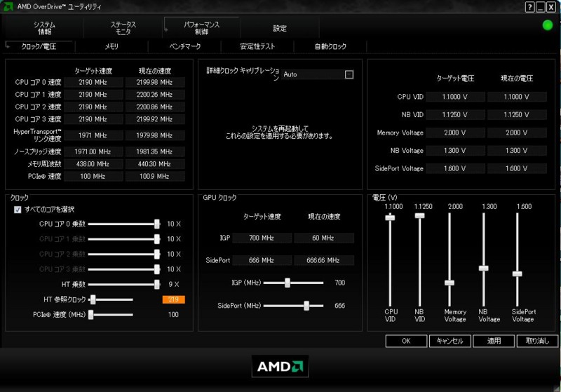Click the CPU コア 2 乗数 slider handle

click(x=156, y=254)
